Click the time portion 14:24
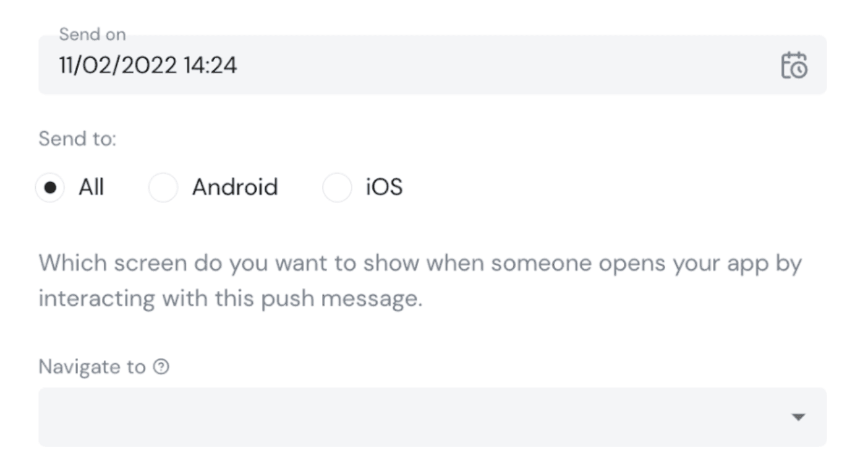 [210, 65]
